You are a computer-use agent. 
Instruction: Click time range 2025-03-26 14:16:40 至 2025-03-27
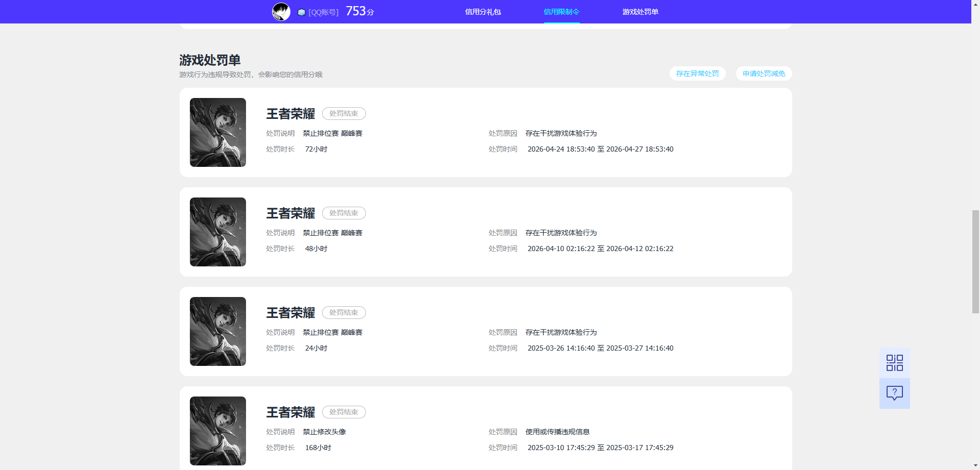coord(600,348)
